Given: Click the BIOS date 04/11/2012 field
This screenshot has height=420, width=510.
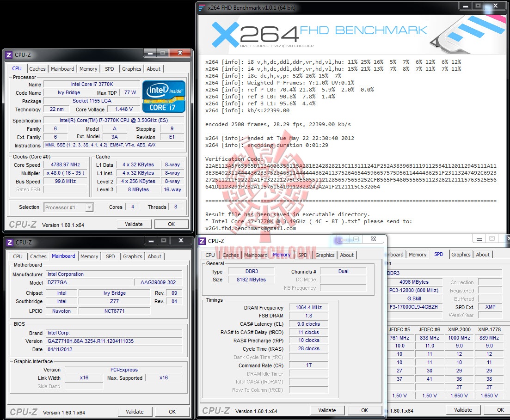Looking at the screenshot, I should pyautogui.click(x=114, y=349).
